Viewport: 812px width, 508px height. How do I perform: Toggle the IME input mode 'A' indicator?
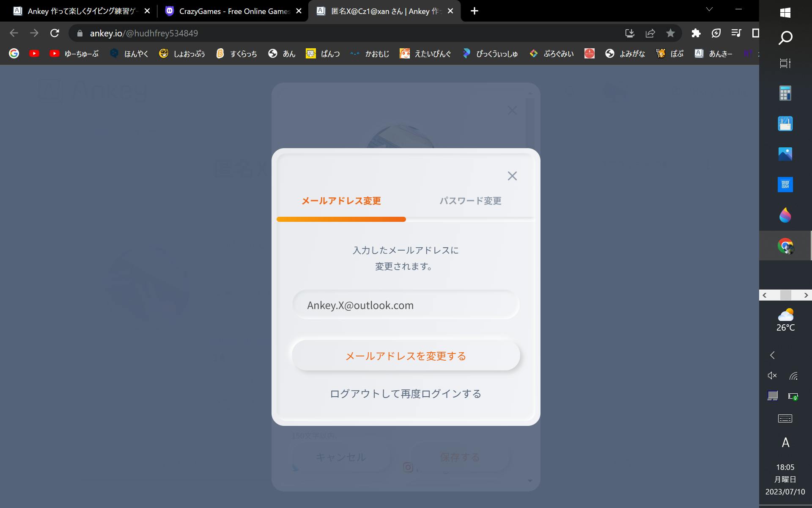785,443
